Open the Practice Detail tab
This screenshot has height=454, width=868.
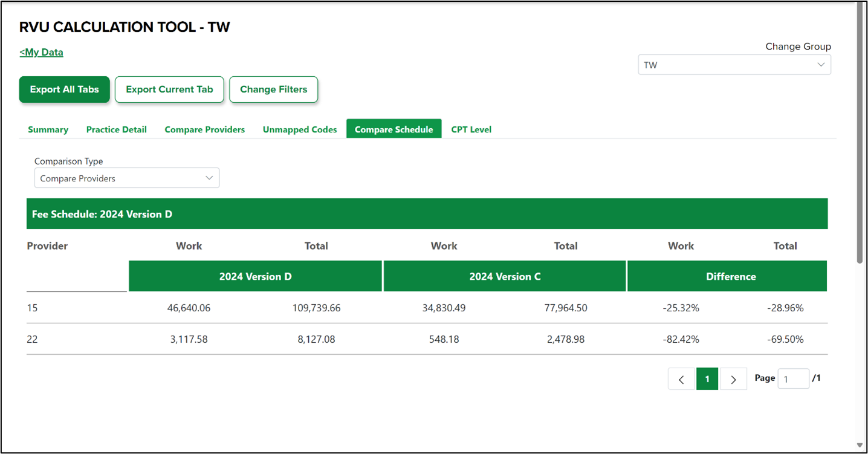[x=116, y=129]
